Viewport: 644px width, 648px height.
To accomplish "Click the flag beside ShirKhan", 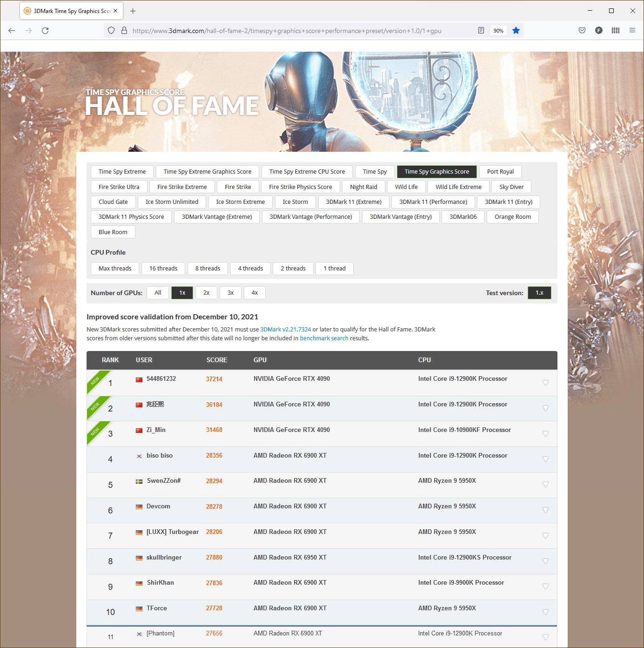I will [x=139, y=583].
